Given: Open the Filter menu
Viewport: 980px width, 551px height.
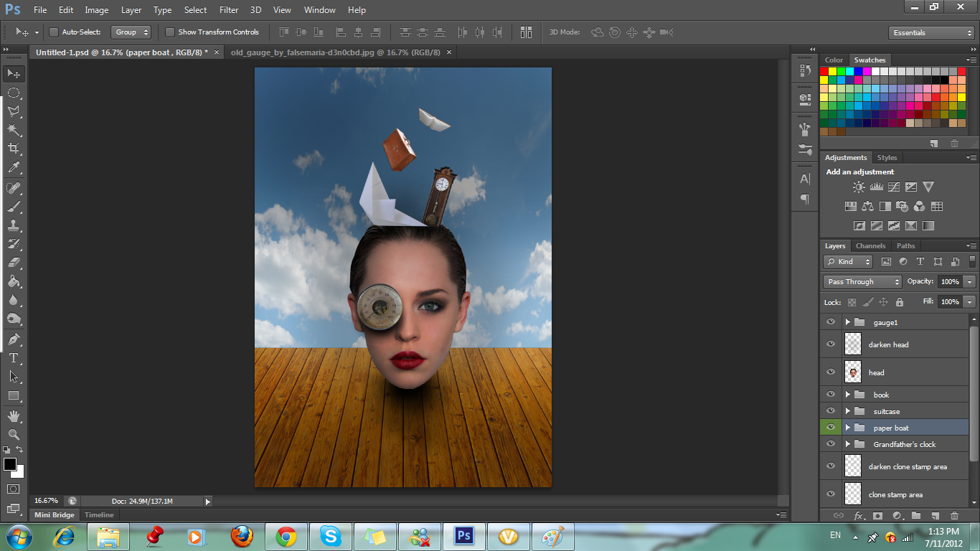Looking at the screenshot, I should tap(229, 10).
